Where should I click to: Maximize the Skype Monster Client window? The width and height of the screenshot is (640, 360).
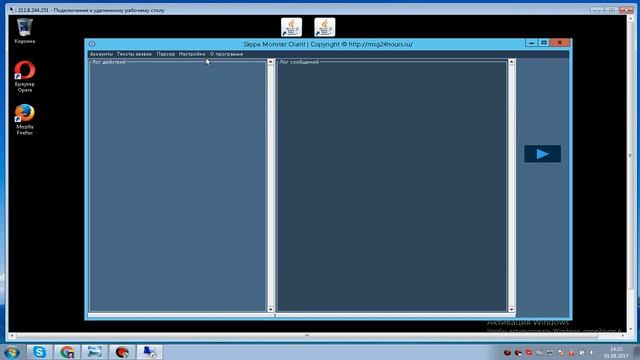[x=544, y=42]
